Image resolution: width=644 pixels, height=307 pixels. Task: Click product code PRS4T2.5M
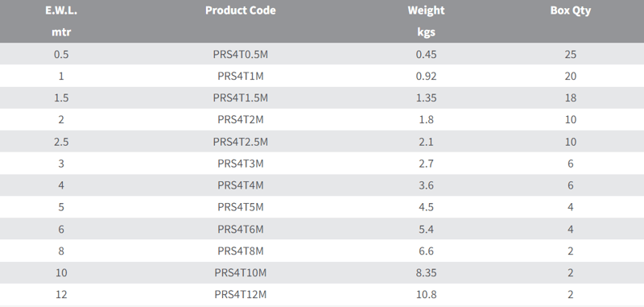tap(240, 142)
